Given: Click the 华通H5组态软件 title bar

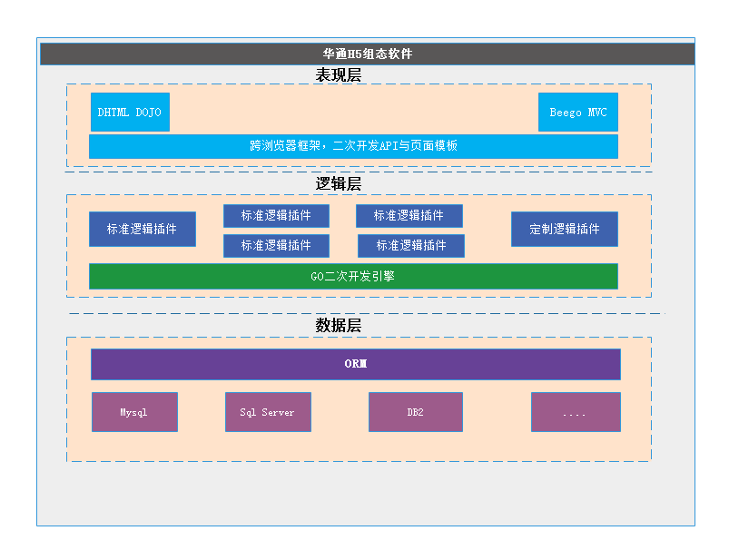Looking at the screenshot, I should [x=367, y=54].
